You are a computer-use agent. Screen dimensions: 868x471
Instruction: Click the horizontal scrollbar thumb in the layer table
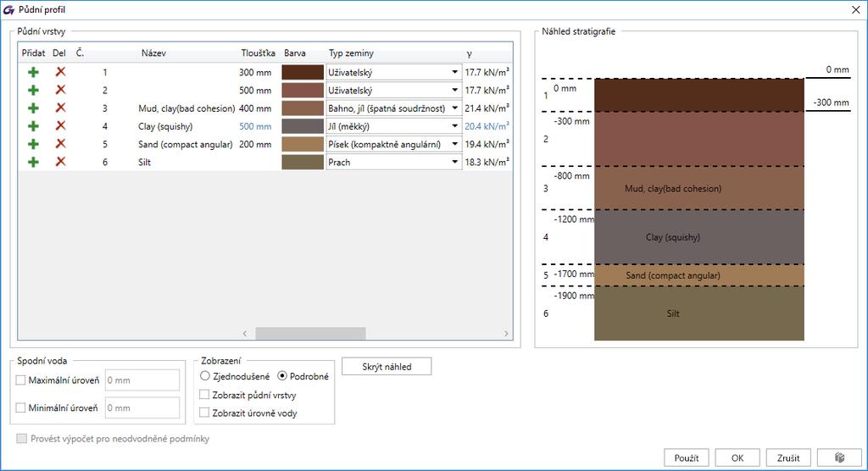click(x=310, y=333)
